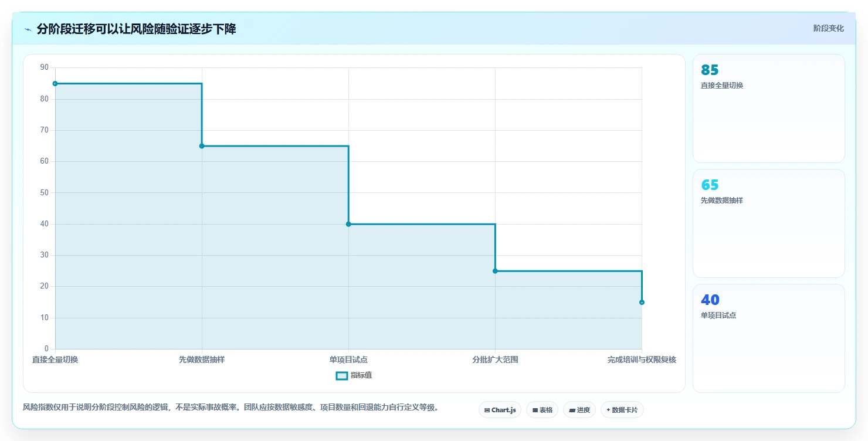The image size is (868, 441).
Task: Click the y-axis label 50
Action: point(44,192)
